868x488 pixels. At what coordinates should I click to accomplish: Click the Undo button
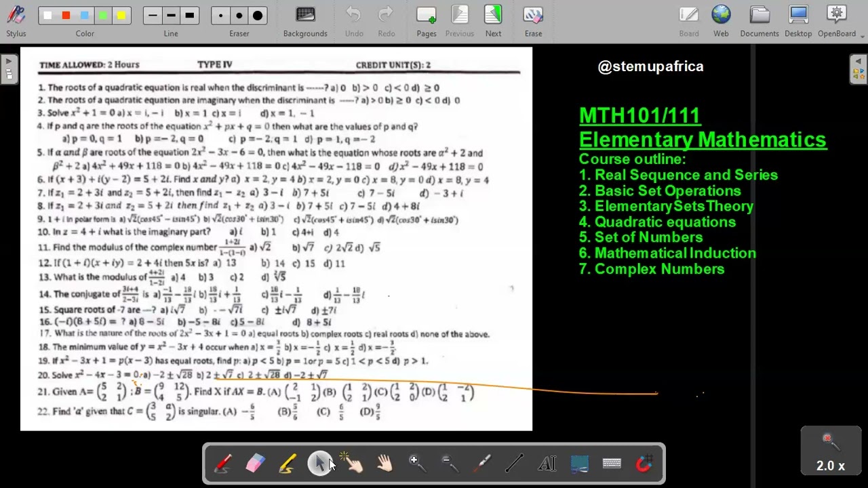tap(354, 21)
